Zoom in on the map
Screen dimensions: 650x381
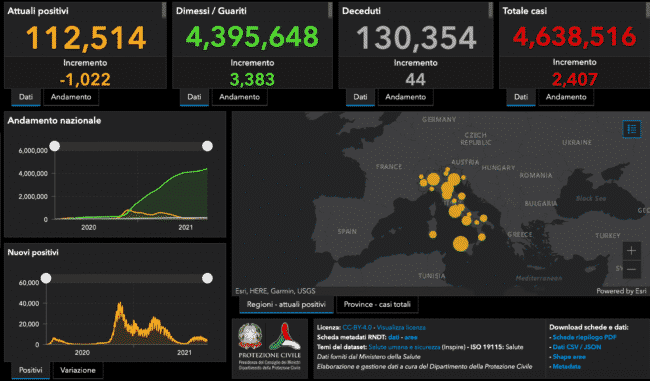631,251
